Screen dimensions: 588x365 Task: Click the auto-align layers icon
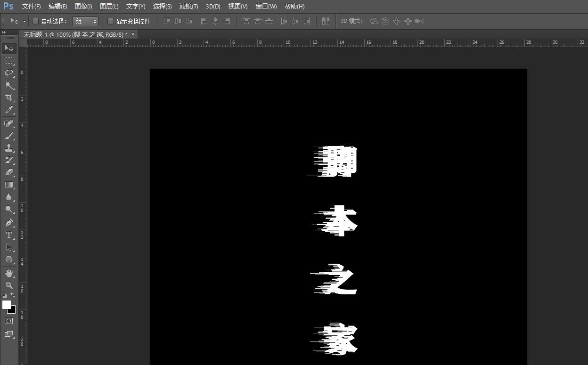(326, 21)
